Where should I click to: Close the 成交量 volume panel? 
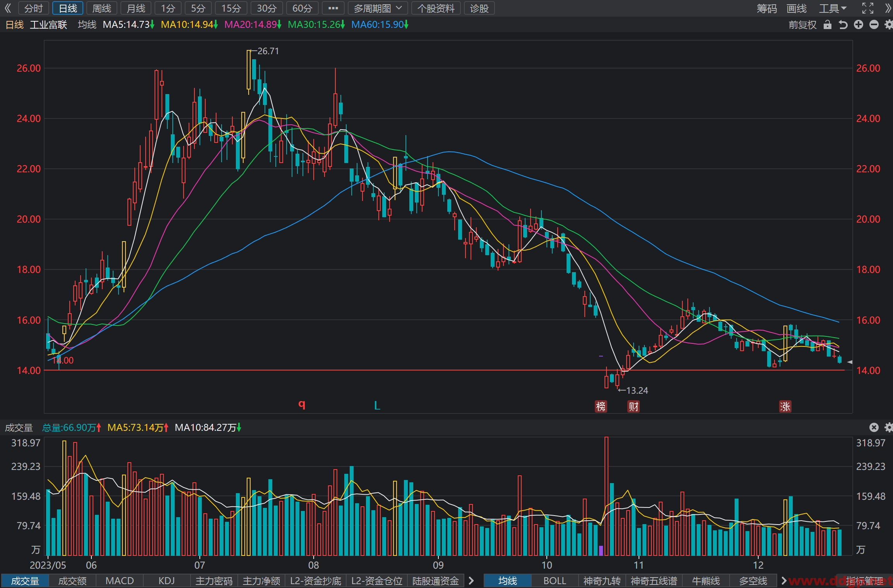click(x=874, y=427)
